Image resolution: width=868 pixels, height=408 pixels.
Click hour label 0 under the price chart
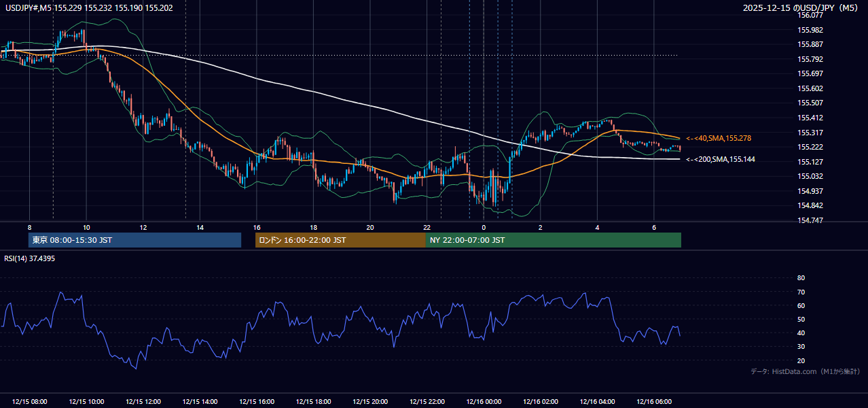click(484, 227)
